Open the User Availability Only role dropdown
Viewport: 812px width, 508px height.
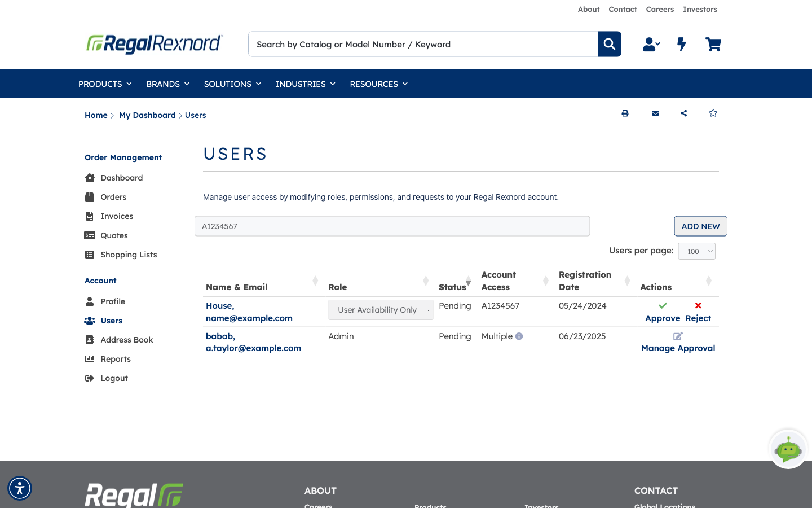(381, 310)
